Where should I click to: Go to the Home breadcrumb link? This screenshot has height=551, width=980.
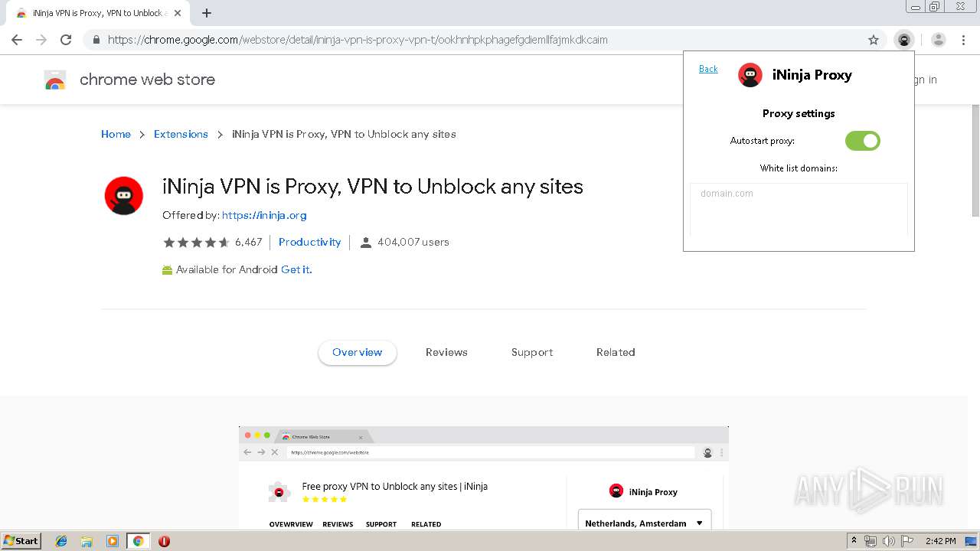[116, 134]
